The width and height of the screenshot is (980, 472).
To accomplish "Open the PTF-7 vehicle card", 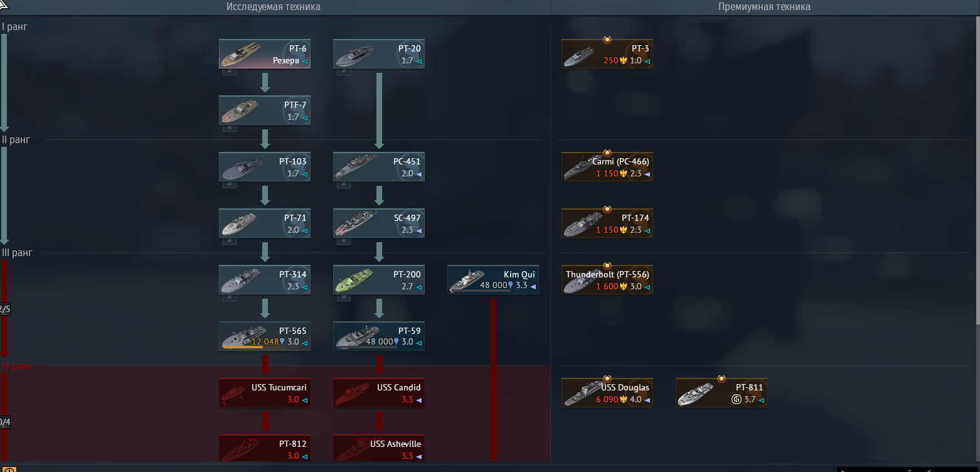I will click(x=265, y=110).
